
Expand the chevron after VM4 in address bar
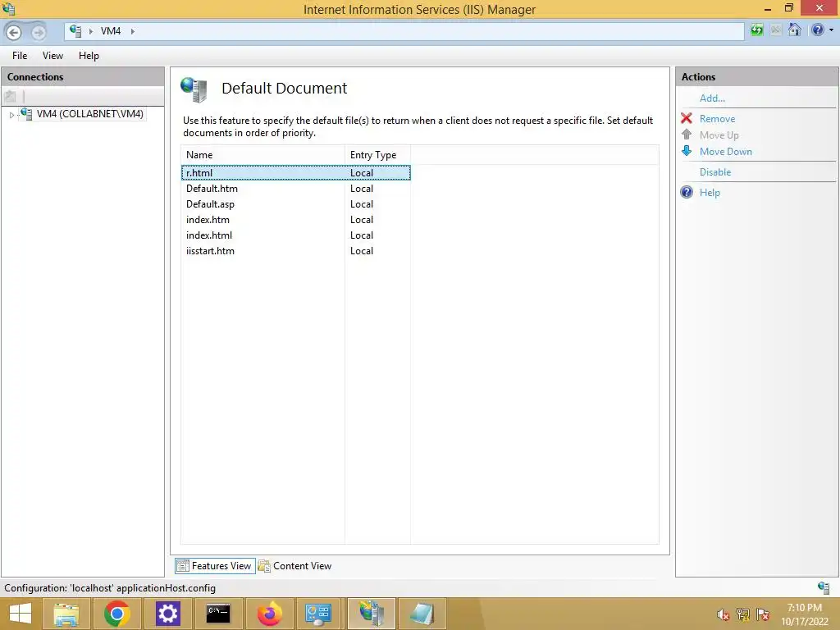pos(132,31)
